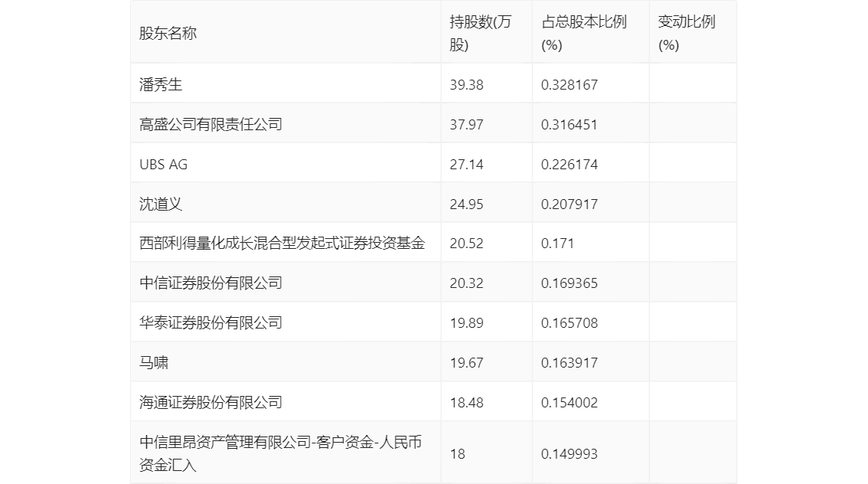The width and height of the screenshot is (868, 484).
Task: Click the 变动比例(%) column header
Action: coord(687,33)
